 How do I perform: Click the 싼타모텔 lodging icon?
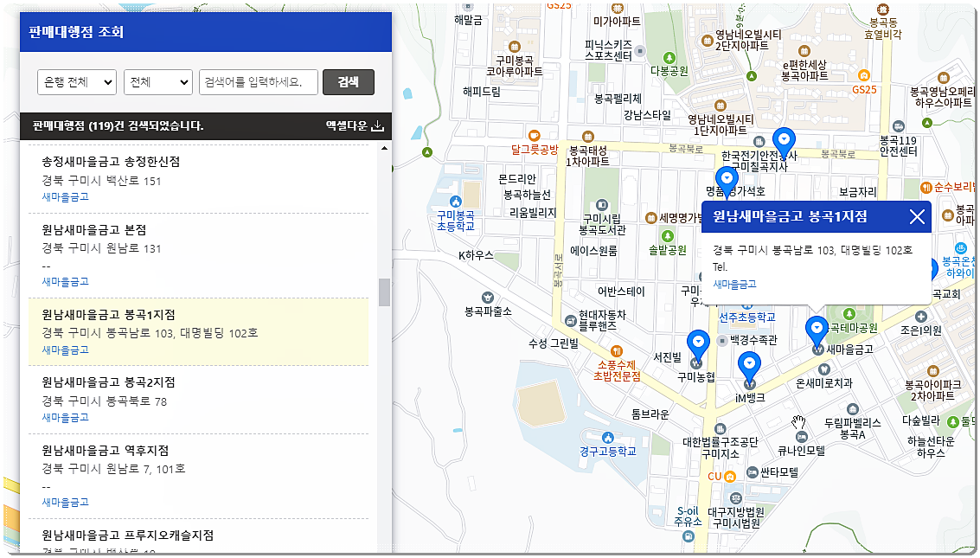coord(753,472)
